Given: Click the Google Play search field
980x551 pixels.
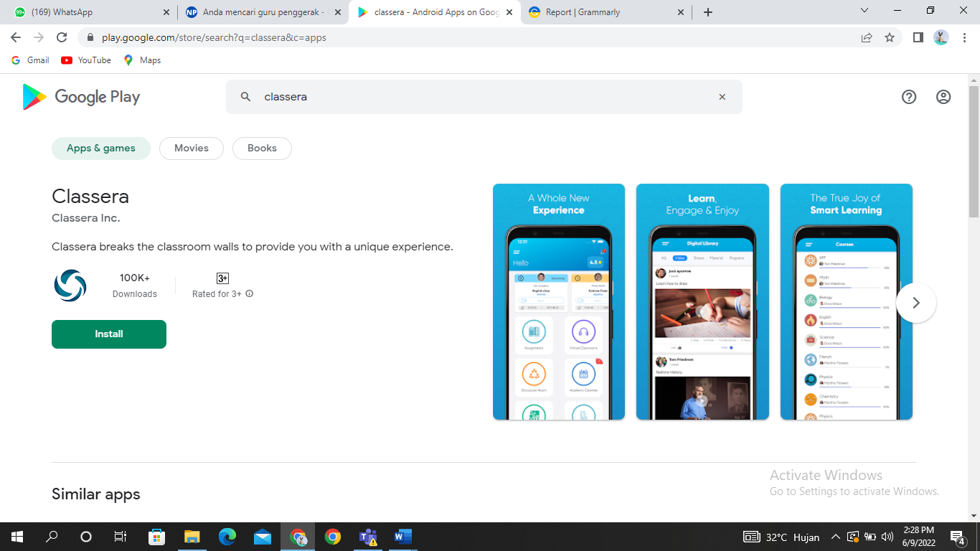Looking at the screenshot, I should tap(484, 97).
